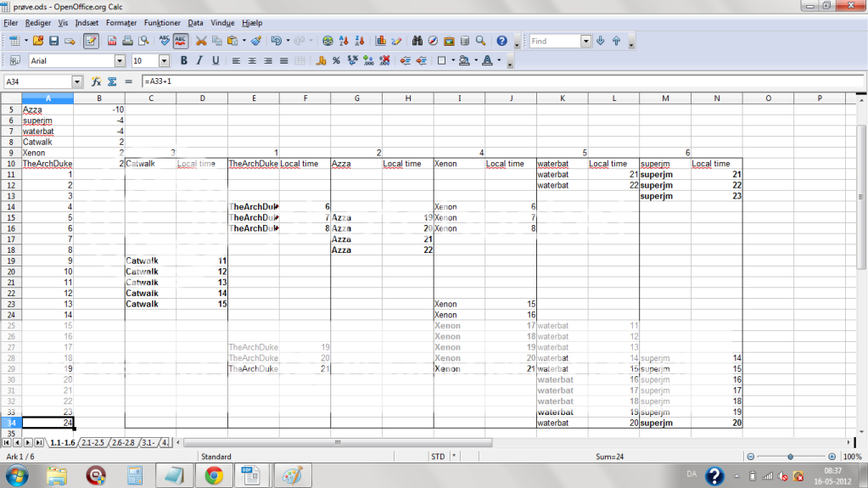Click the Zoom magnifier icon

480,41
